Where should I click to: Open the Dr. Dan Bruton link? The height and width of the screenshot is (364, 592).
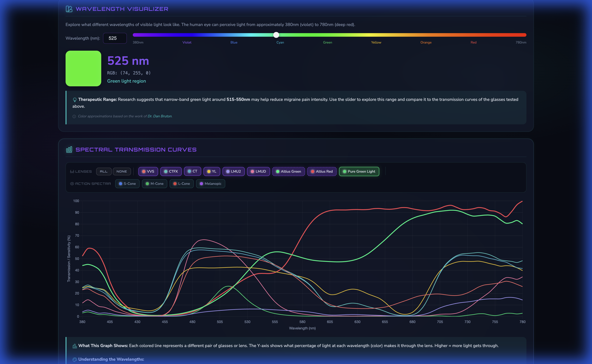tap(160, 116)
